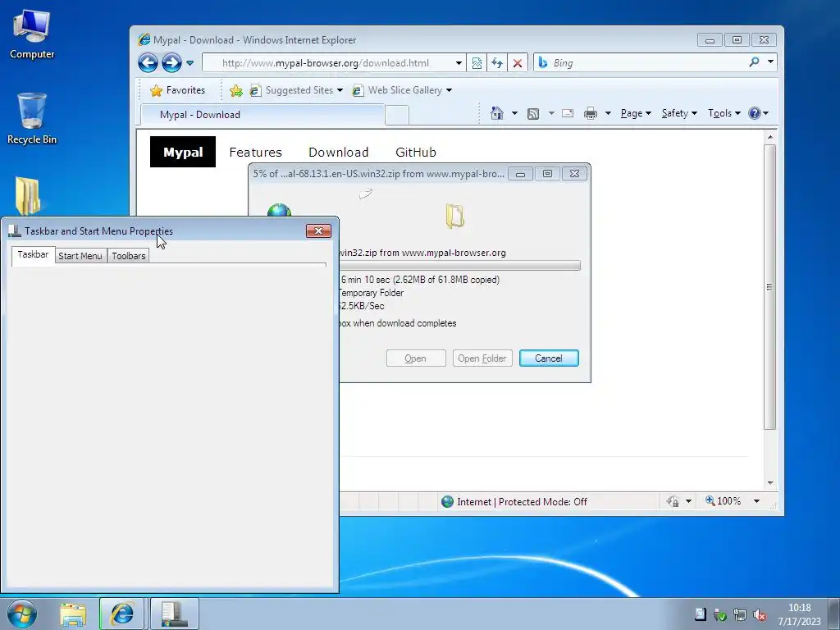Open the Tools menu
The height and width of the screenshot is (630, 840).
[724, 113]
